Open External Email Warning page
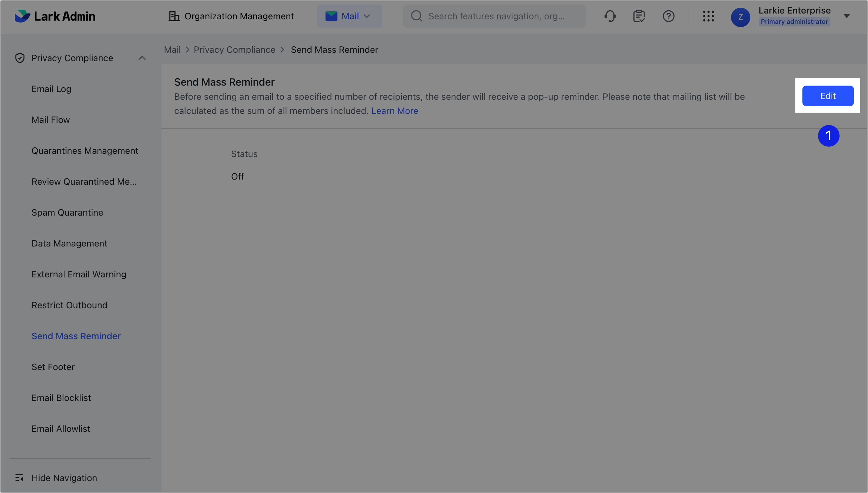868x493 pixels. coord(79,274)
